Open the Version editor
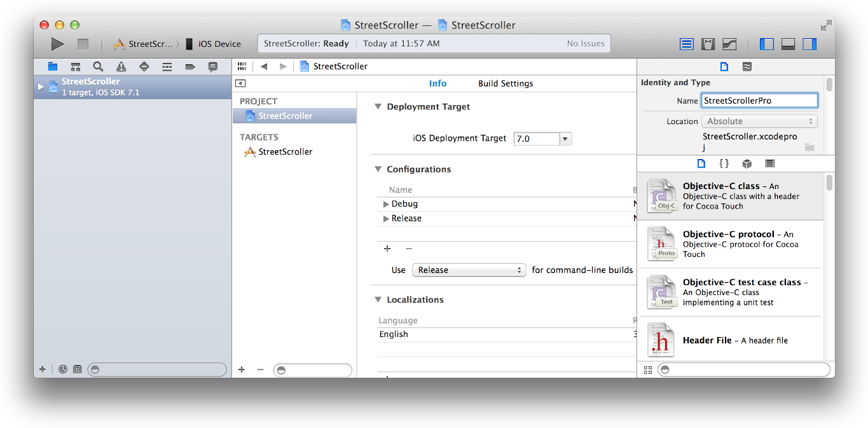 point(729,44)
